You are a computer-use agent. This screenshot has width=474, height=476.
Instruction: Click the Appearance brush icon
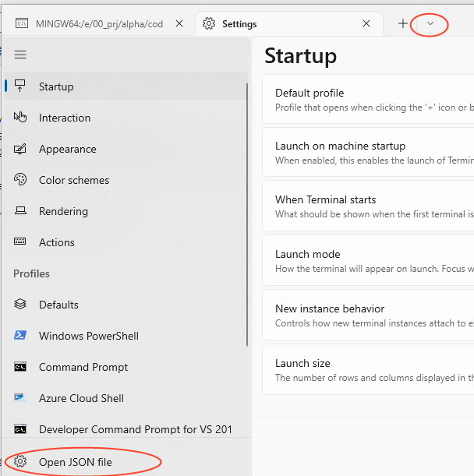coord(21,149)
